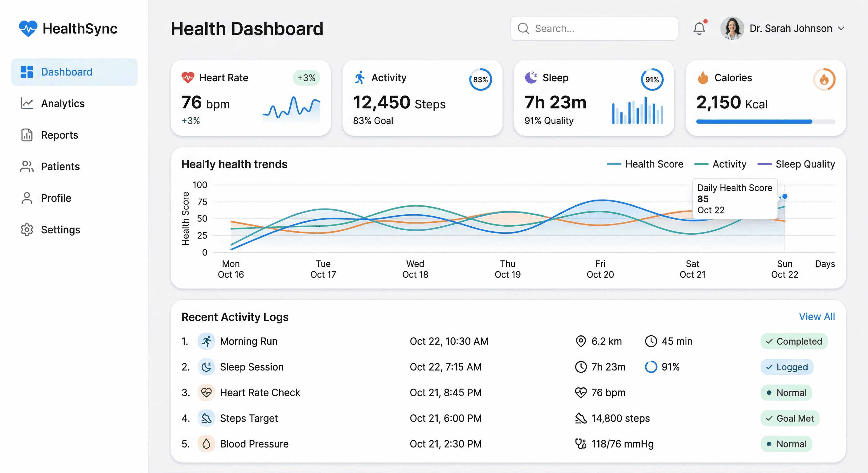Viewport: 868px width, 473px height.
Task: Click the Completed status badge
Action: (x=794, y=342)
